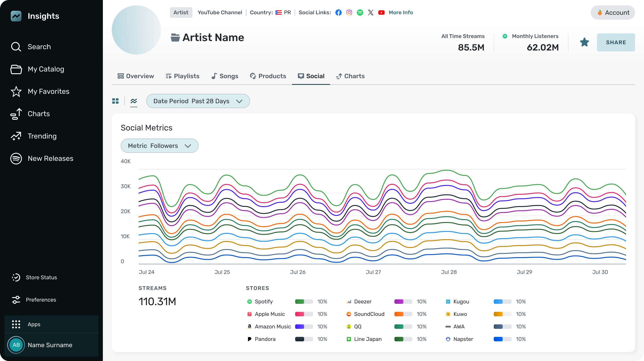The width and height of the screenshot is (644, 361).
Task: Switch to grid view layout
Action: [115, 101]
